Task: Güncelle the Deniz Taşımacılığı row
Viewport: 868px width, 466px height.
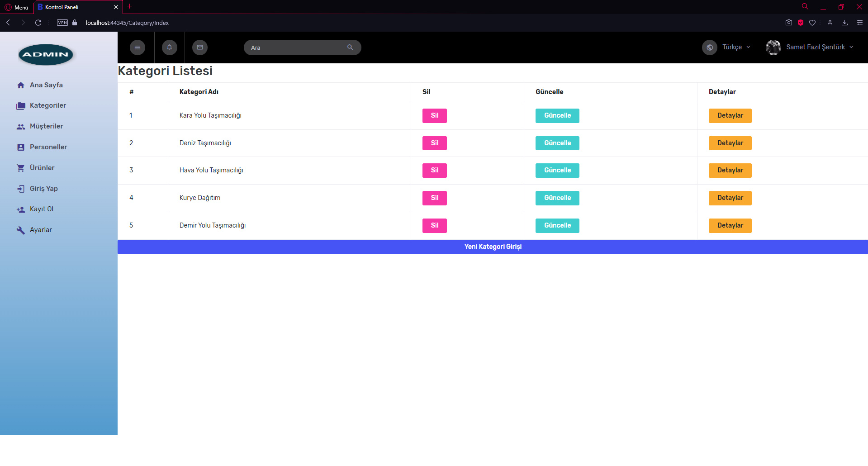Action: pos(557,143)
